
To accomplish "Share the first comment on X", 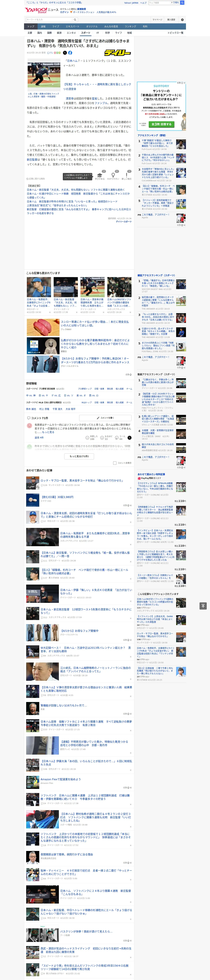I will [130, 438].
